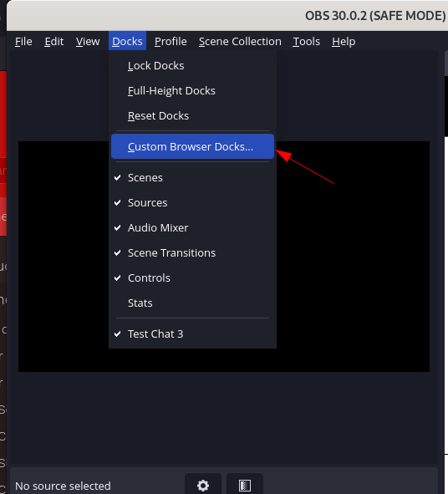Open the Edit menu
Image resolution: width=448 pixels, height=494 pixels.
[53, 41]
